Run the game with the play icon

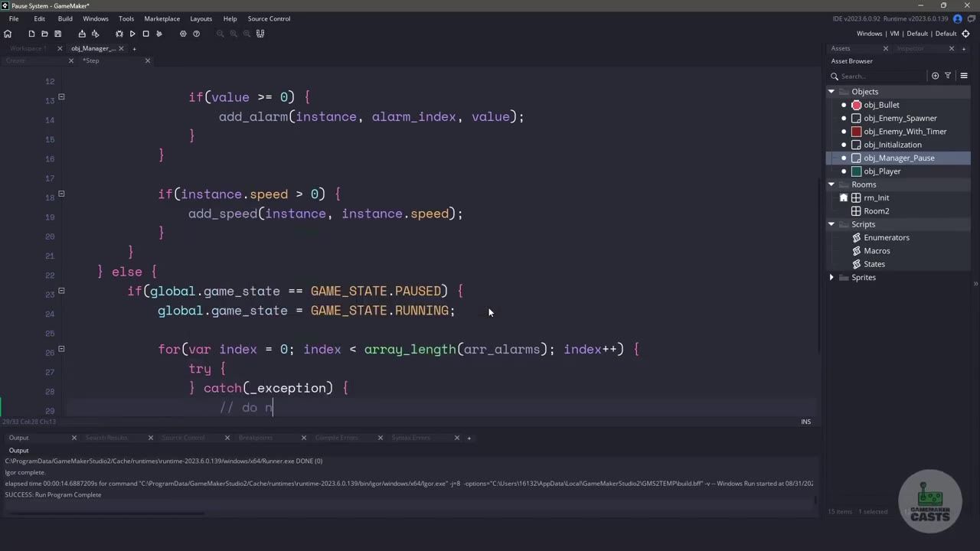coord(132,34)
